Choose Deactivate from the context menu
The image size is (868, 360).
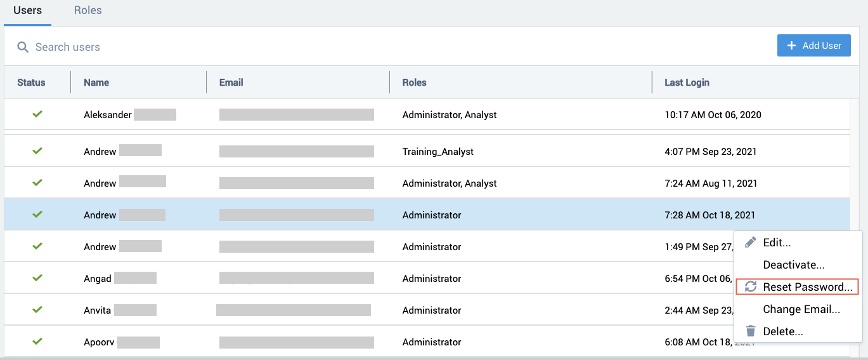point(793,265)
